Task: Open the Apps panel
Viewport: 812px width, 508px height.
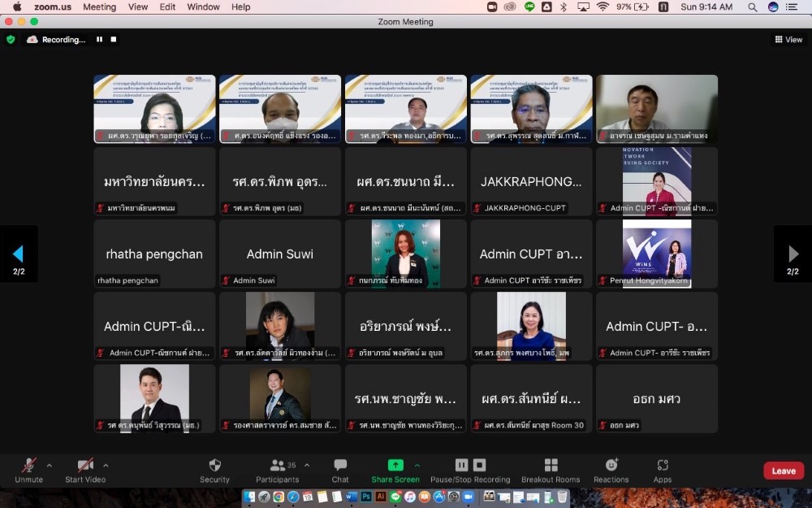Action: (x=663, y=466)
